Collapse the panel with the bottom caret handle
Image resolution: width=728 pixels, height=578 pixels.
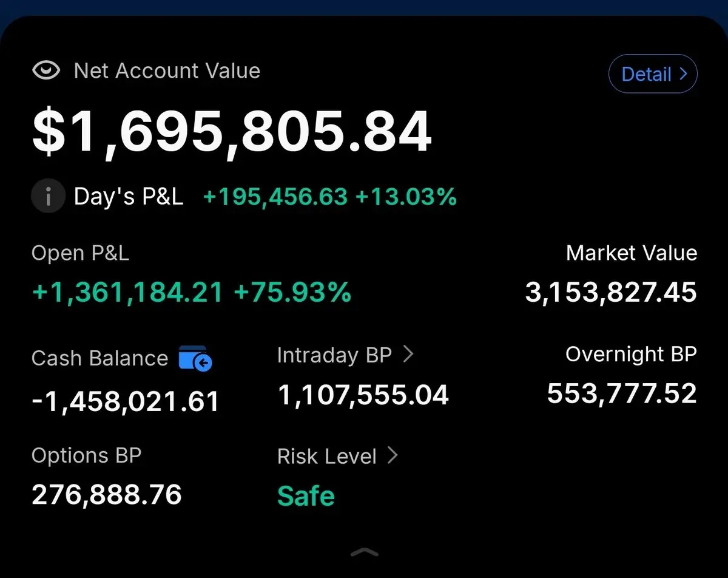pos(365,552)
